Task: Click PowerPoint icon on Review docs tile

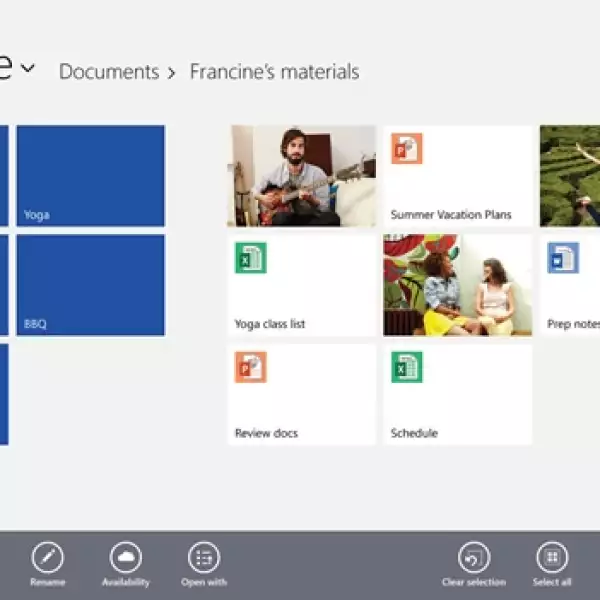Action: 251,367
